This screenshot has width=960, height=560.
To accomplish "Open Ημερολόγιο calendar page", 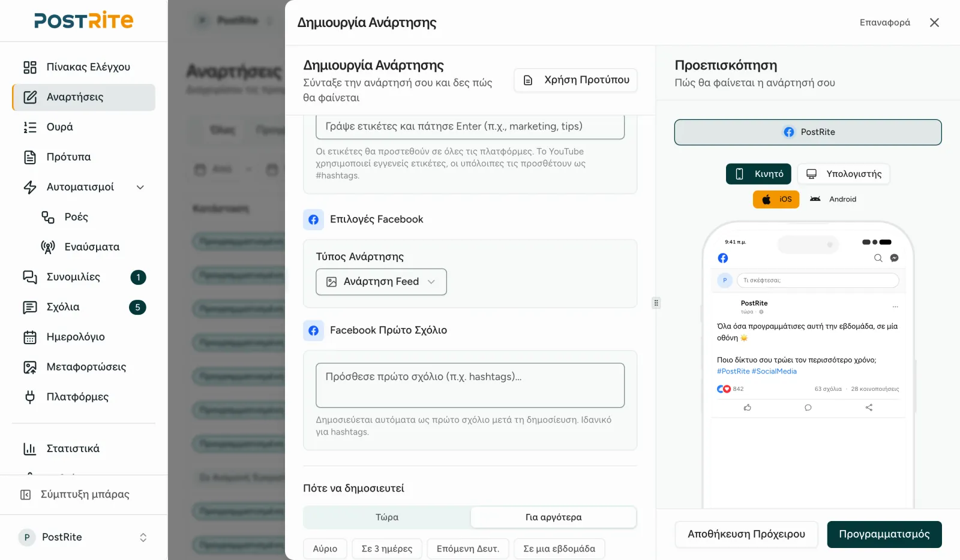I will tap(83, 337).
